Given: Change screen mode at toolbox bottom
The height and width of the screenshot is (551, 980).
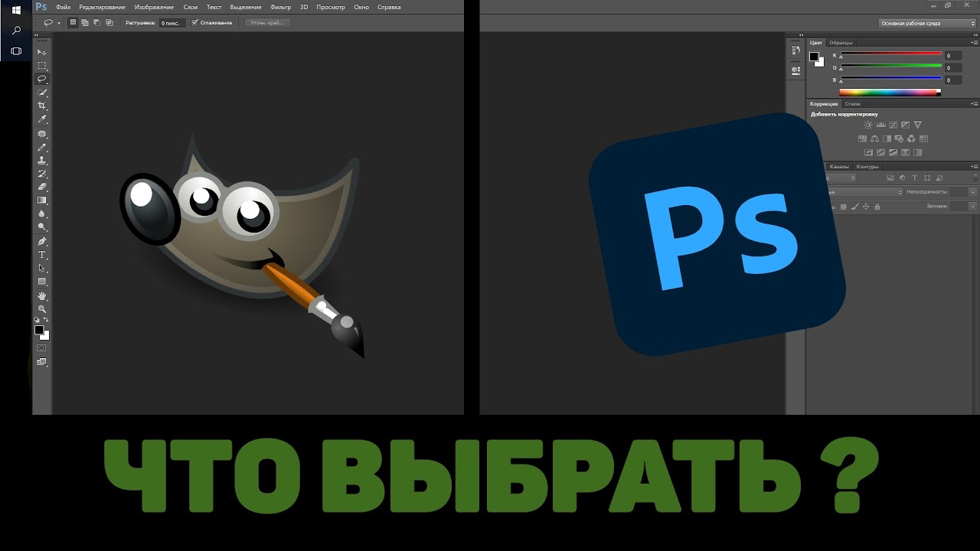Looking at the screenshot, I should coord(42,361).
